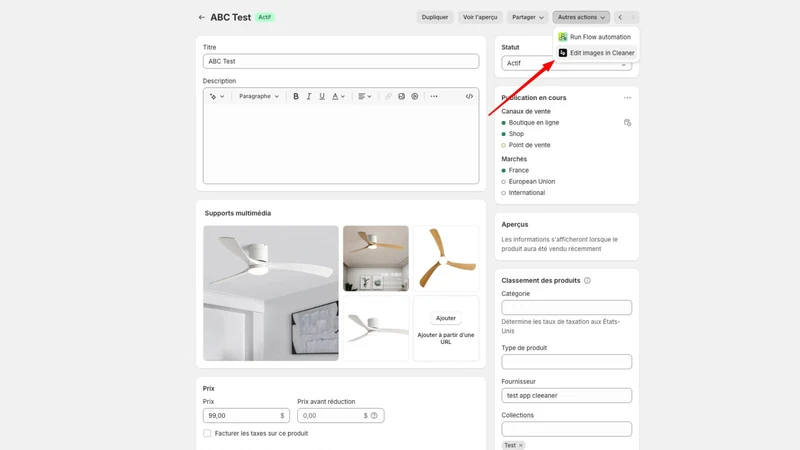Insert a video in the description
800x450 pixels.
(415, 96)
